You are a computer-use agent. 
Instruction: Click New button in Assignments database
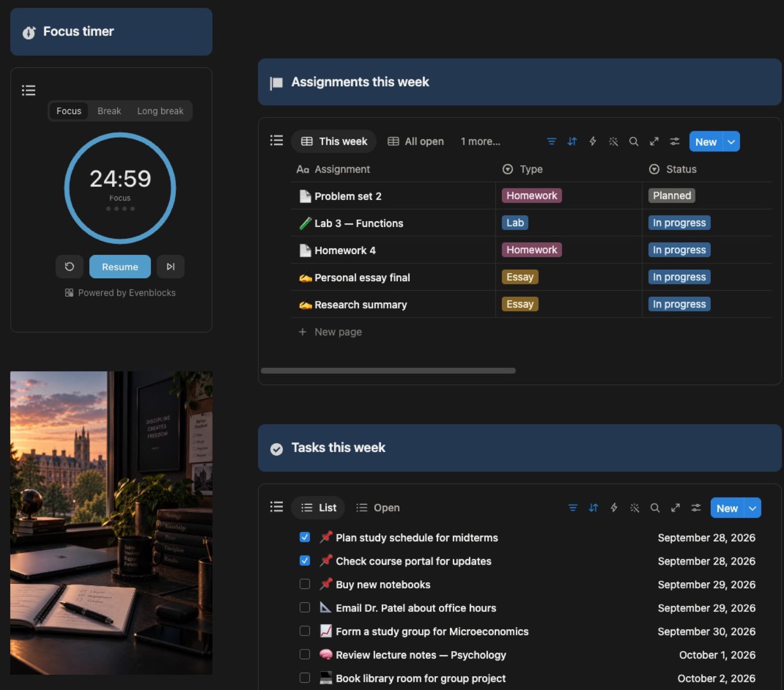(706, 142)
